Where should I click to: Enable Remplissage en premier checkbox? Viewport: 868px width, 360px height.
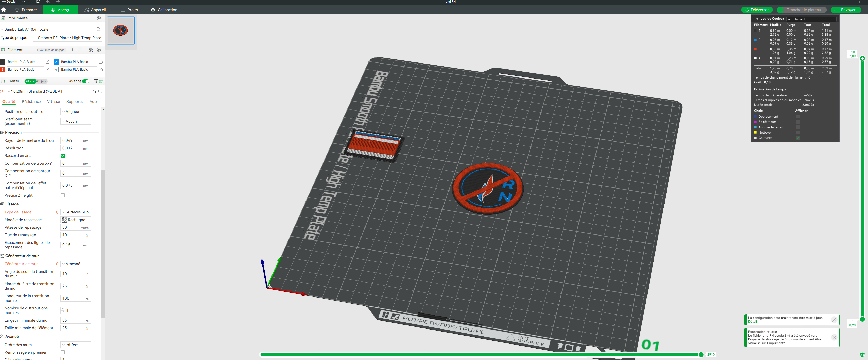click(63, 352)
